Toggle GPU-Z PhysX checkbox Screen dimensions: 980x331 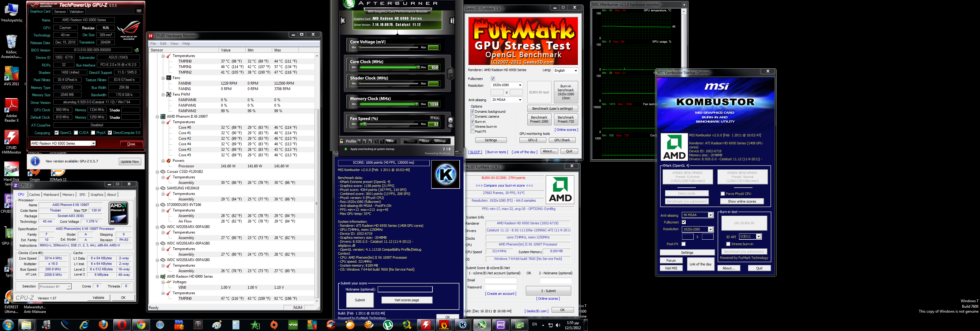pos(93,132)
